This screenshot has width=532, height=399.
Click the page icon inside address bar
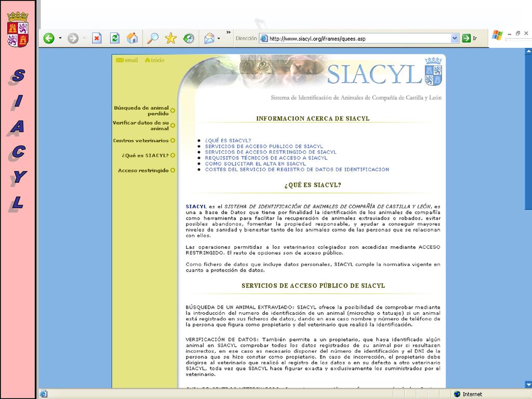[264, 38]
